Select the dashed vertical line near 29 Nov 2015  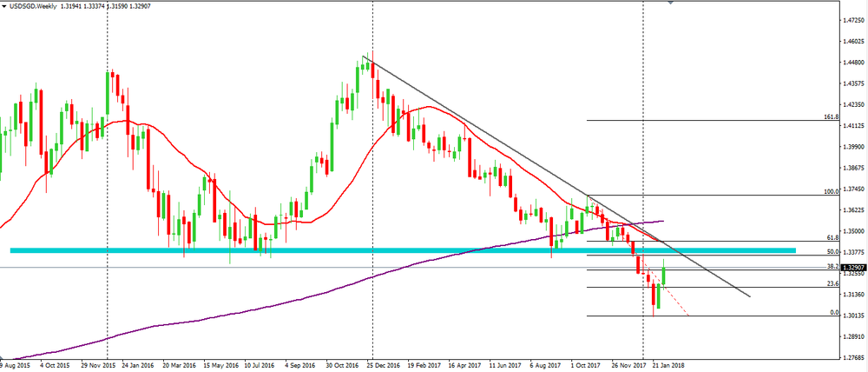[x=107, y=180]
